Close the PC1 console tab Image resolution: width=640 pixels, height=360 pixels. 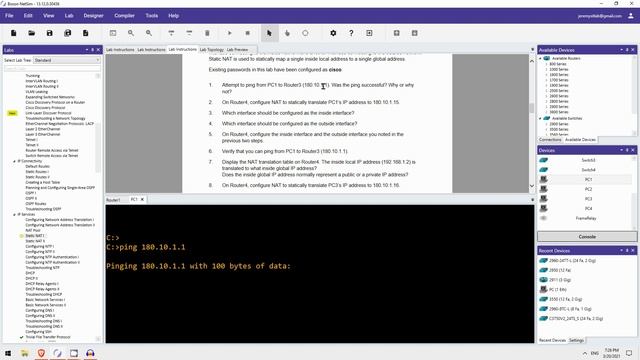point(142,200)
